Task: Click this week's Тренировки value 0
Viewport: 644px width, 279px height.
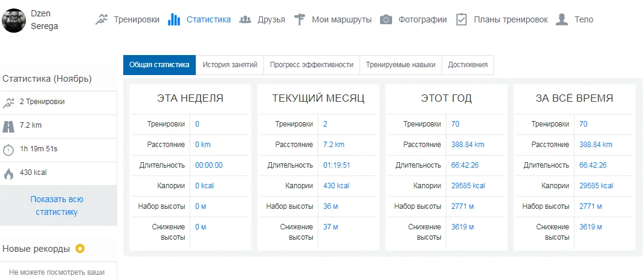Action: click(x=197, y=124)
